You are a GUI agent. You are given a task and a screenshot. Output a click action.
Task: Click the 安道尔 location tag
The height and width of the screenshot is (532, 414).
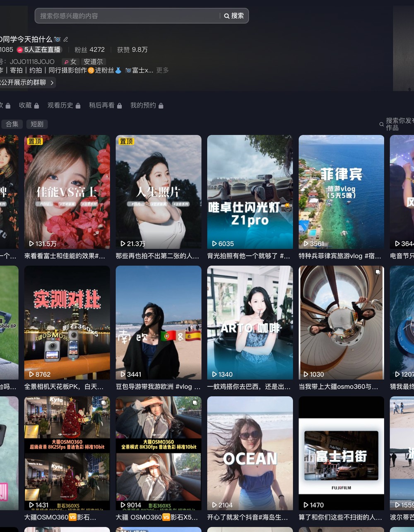click(x=93, y=62)
